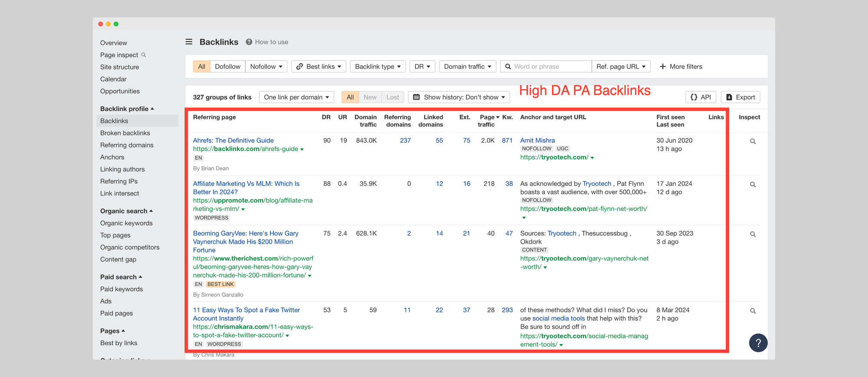
Task: Open the API button with braces icon
Action: click(x=700, y=97)
